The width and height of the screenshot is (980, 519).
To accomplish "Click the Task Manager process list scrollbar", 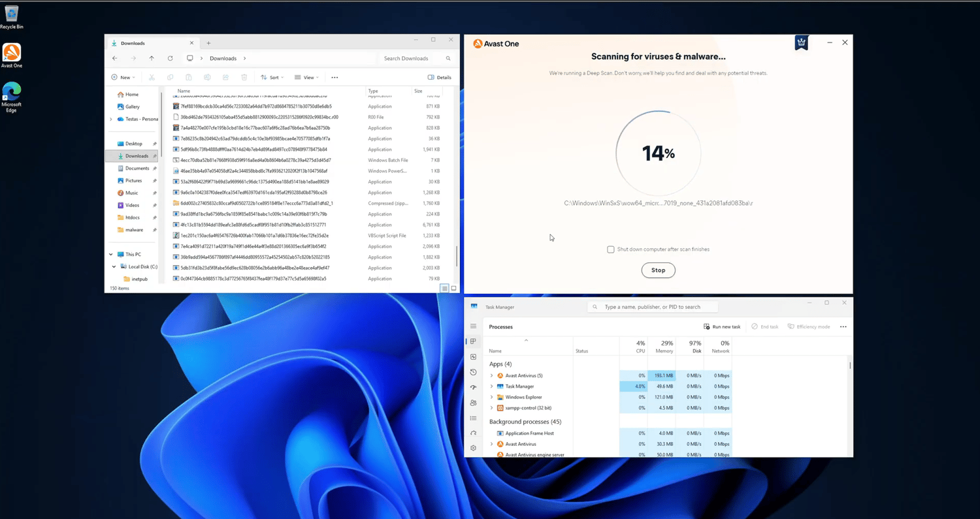I will 849,366.
